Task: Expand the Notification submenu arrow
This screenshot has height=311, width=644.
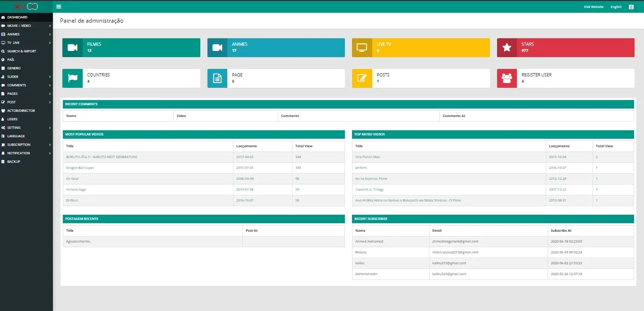Action: click(x=50, y=153)
